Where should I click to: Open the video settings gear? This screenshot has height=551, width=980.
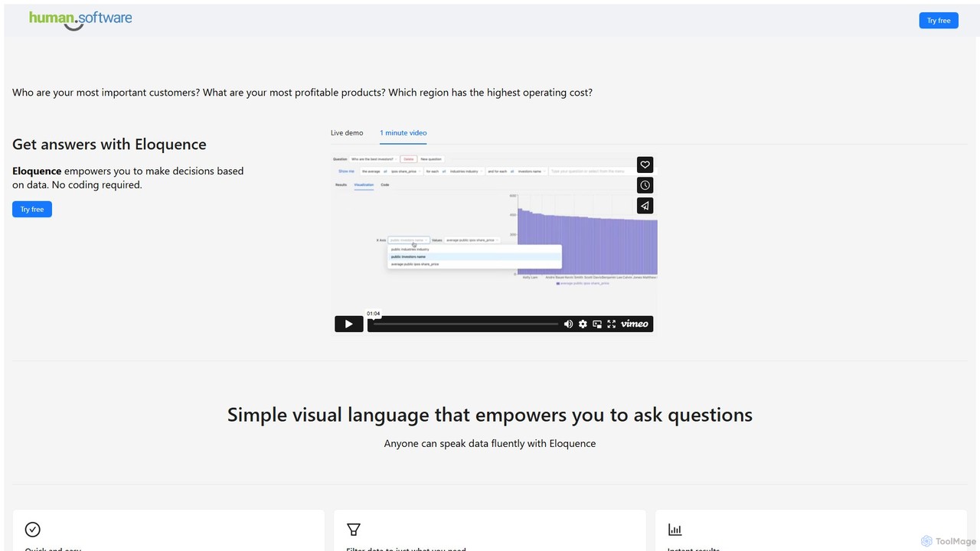point(583,324)
